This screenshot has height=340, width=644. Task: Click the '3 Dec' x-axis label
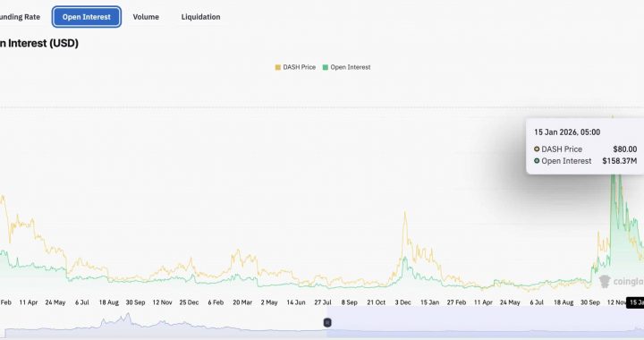click(x=402, y=302)
